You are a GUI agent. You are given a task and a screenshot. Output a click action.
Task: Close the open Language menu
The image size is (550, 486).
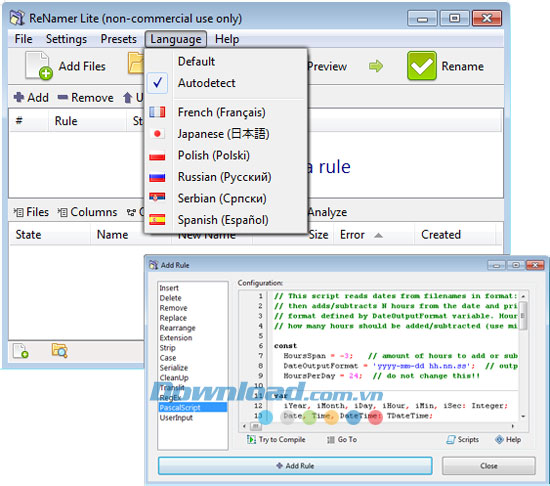coord(176,39)
